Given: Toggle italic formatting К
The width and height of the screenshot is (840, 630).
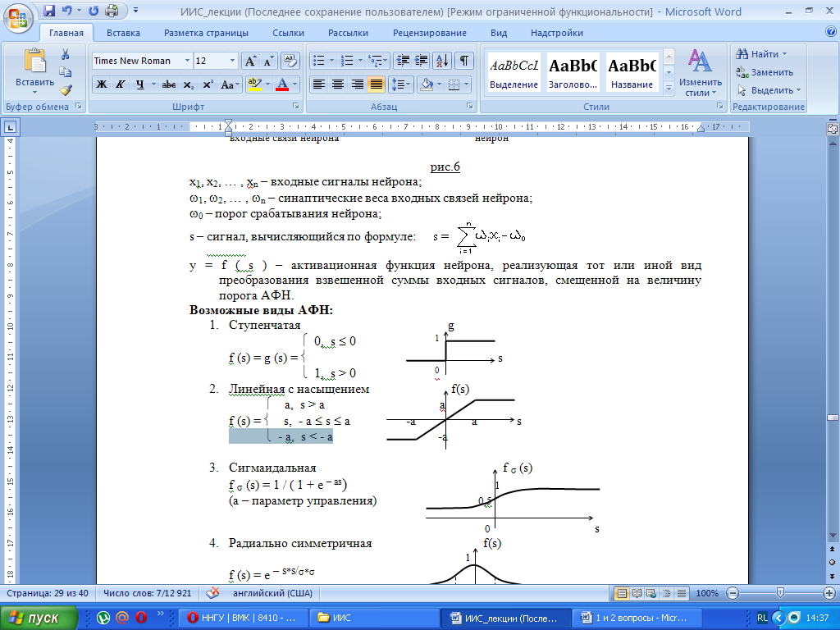Looking at the screenshot, I should (120, 84).
